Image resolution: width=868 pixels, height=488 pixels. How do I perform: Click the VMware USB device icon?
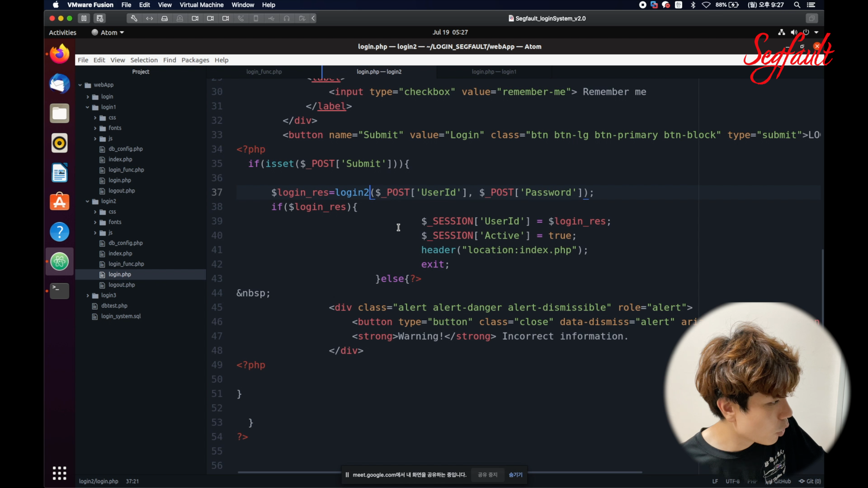point(271,19)
